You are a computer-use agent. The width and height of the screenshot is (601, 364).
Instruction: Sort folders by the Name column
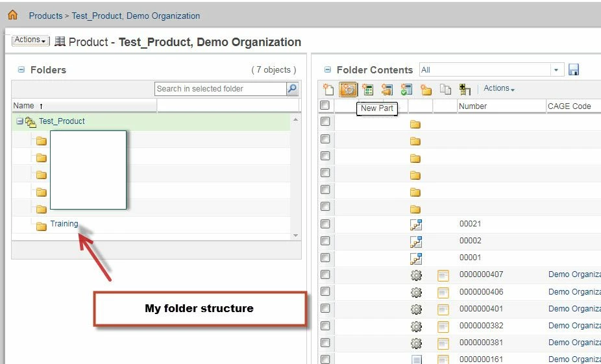[24, 106]
